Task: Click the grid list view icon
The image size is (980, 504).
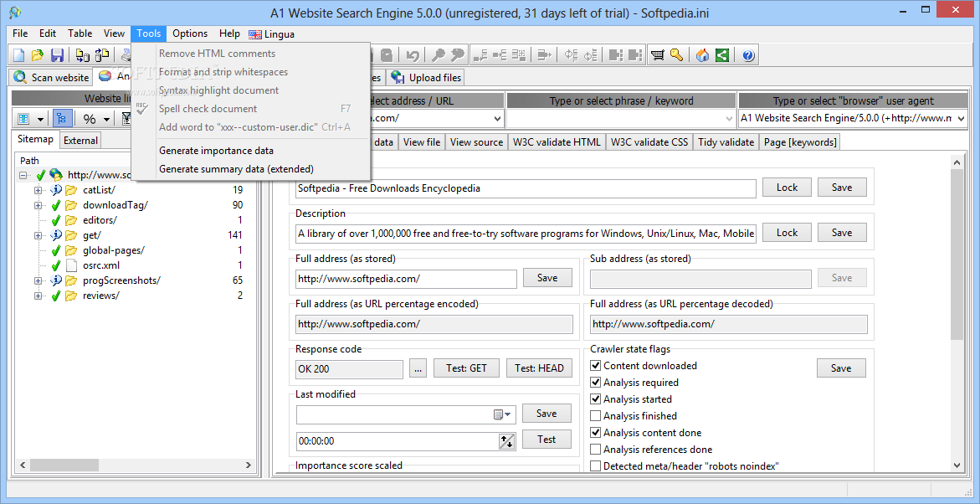Action: pyautogui.click(x=24, y=119)
